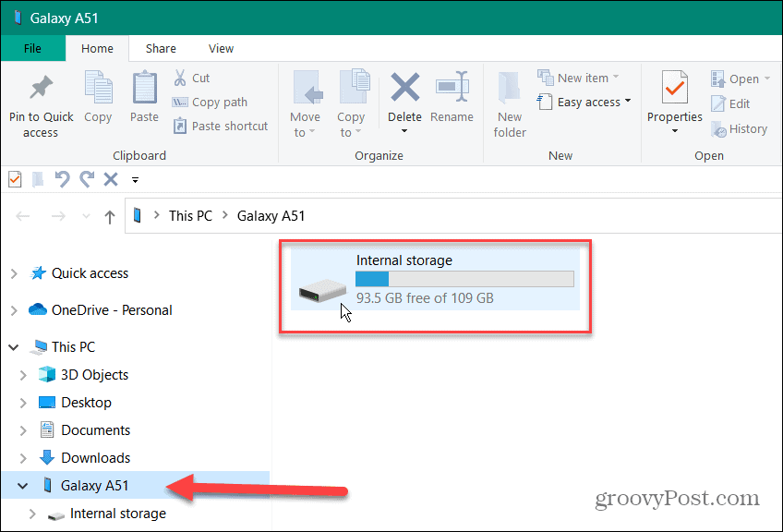Click the Copy icon
The width and height of the screenshot is (783, 532).
(98, 97)
